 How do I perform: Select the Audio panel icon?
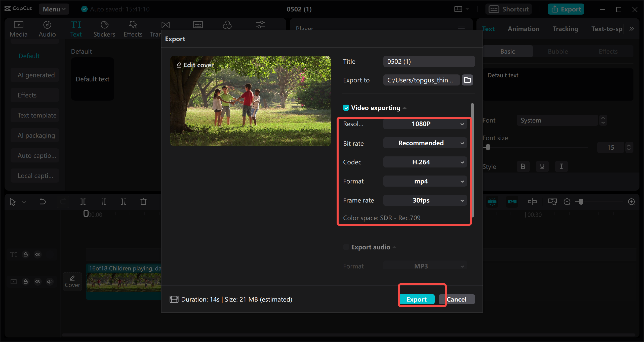point(47,28)
